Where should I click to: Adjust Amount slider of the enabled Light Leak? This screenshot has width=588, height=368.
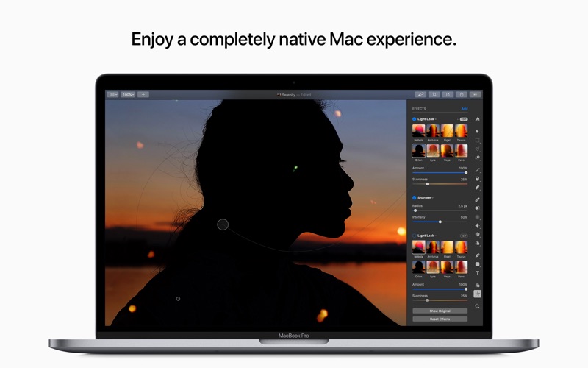click(440, 173)
